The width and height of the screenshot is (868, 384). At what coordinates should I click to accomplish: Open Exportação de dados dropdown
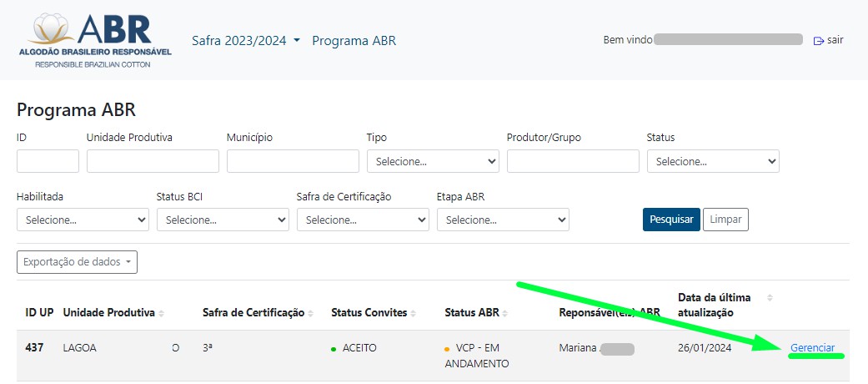pyautogui.click(x=77, y=262)
